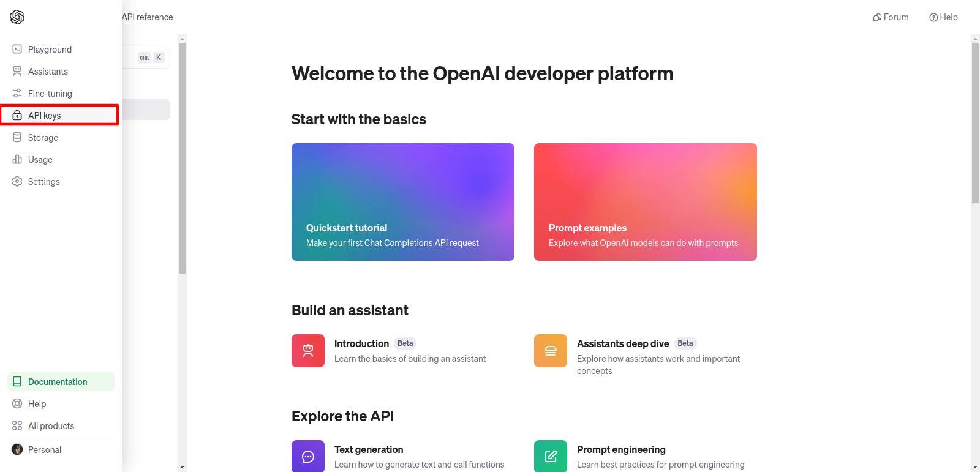Open Playground from the sidebar
Image resolution: width=980 pixels, height=472 pixels.
pyautogui.click(x=50, y=50)
